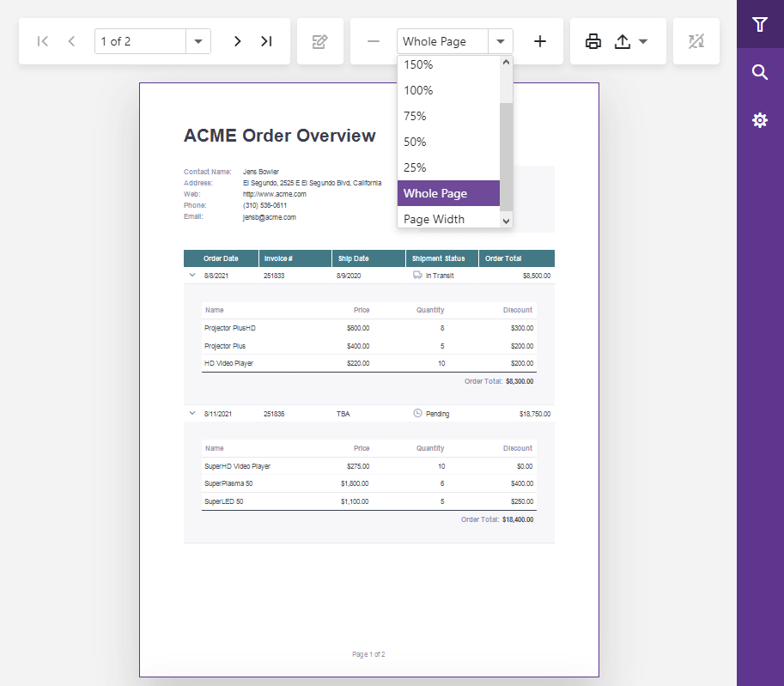Image resolution: width=784 pixels, height=686 pixels.
Task: Open the report parameters panel
Action: pos(759,24)
